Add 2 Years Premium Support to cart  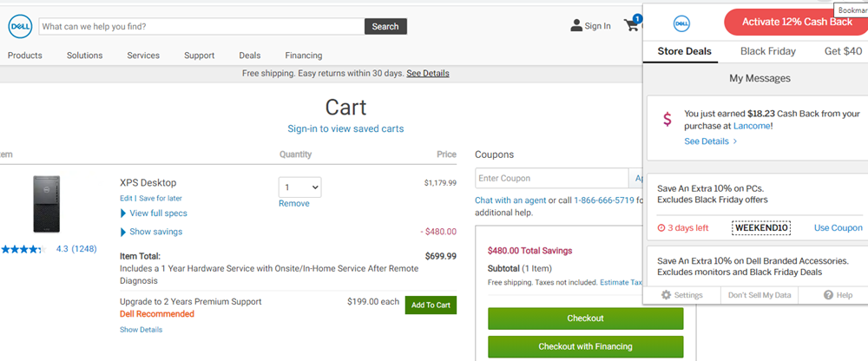point(431,305)
